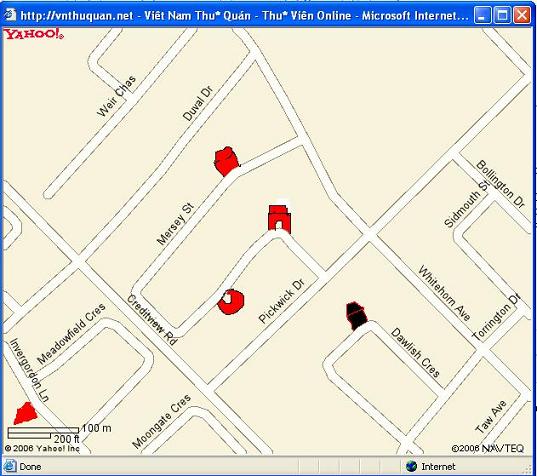Close the Internet Explorer window
This screenshot has height=476, width=537.
(522, 15)
